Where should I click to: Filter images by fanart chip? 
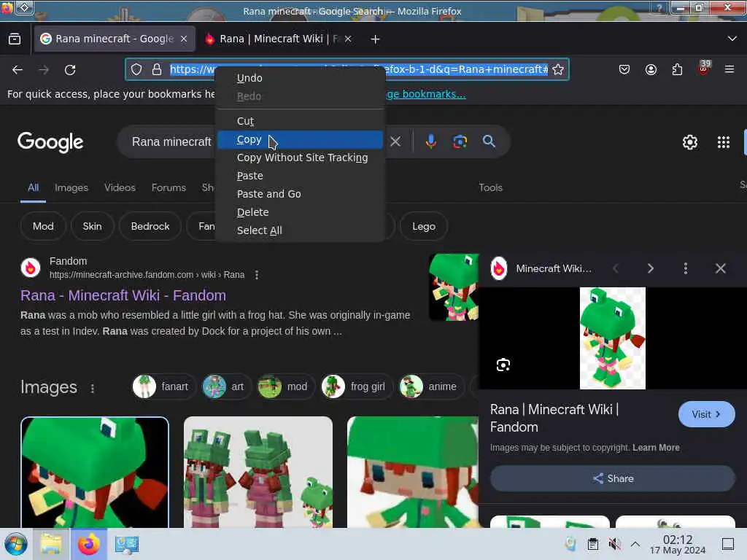(x=164, y=386)
